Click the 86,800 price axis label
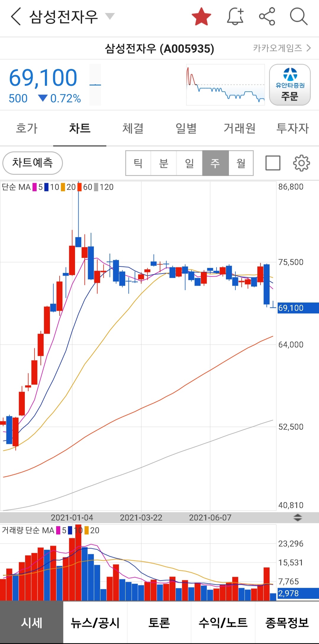 [x=291, y=187]
